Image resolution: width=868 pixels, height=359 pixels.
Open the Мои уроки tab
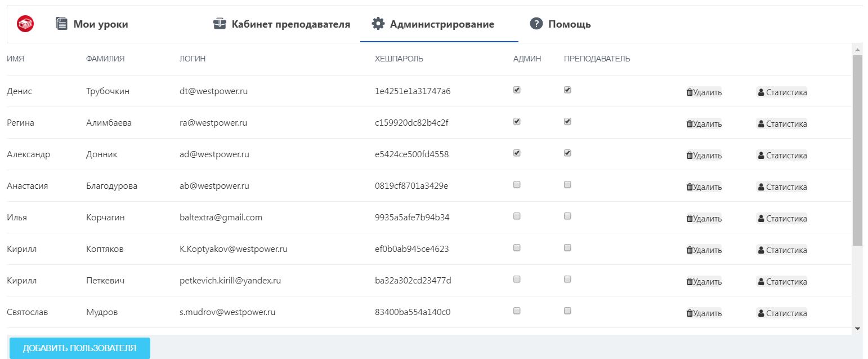click(92, 24)
